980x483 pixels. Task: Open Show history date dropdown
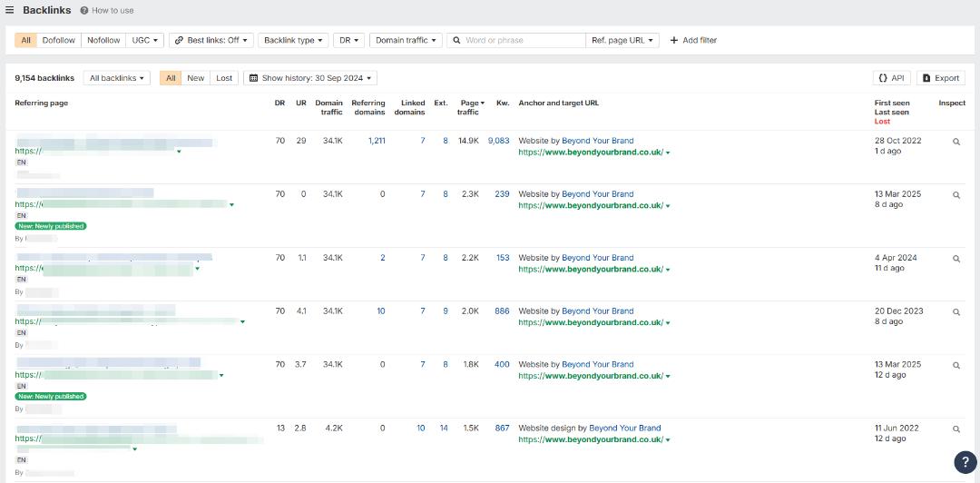tap(309, 78)
